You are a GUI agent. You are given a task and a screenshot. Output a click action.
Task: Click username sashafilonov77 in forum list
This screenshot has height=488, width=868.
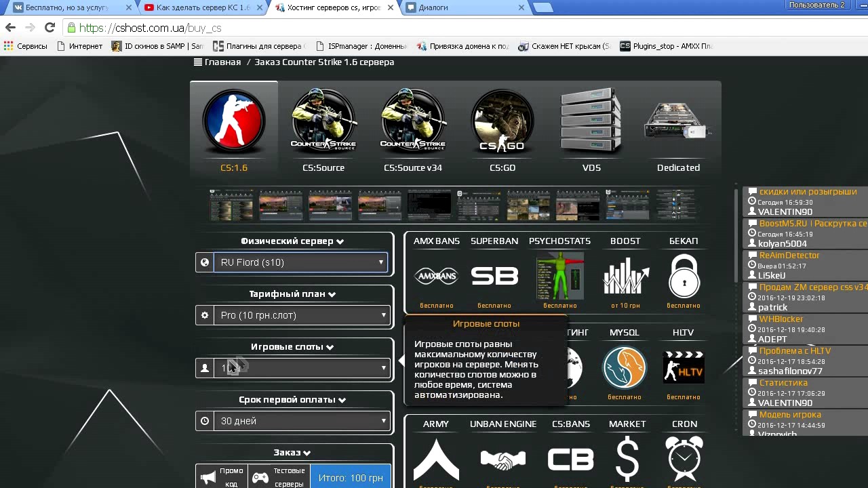point(790,371)
